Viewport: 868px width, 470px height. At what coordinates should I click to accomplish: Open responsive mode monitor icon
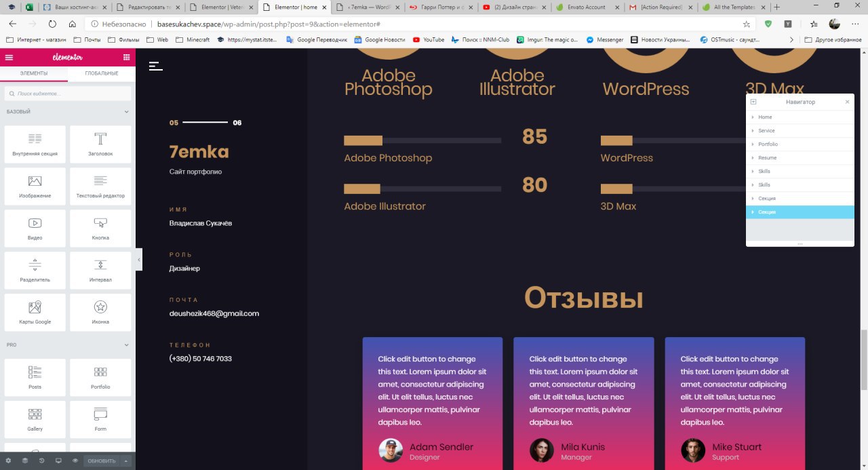coord(58,461)
